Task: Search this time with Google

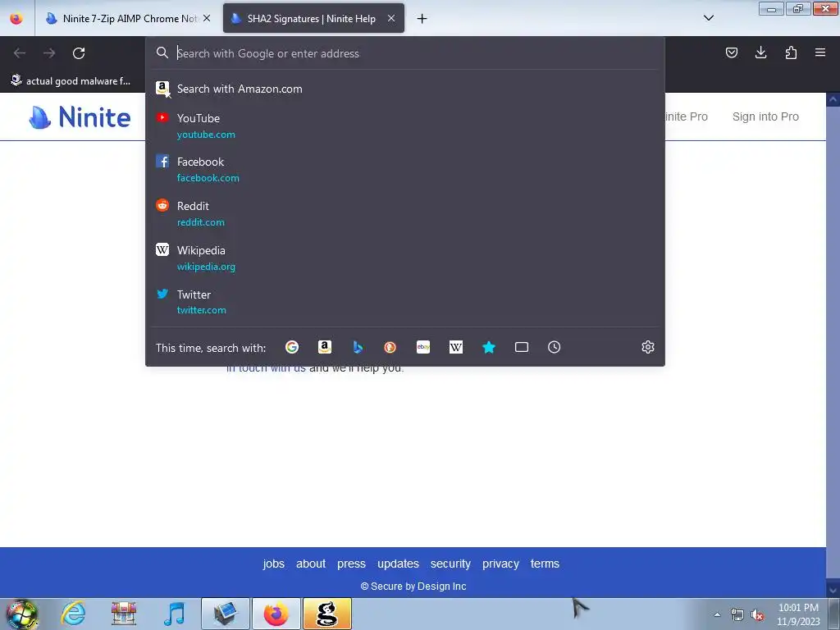Action: pos(292,347)
